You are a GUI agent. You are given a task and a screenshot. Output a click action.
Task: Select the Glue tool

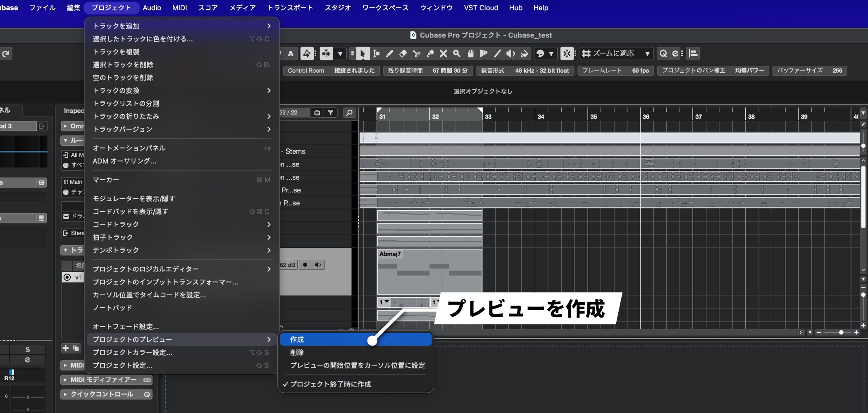[x=430, y=54]
